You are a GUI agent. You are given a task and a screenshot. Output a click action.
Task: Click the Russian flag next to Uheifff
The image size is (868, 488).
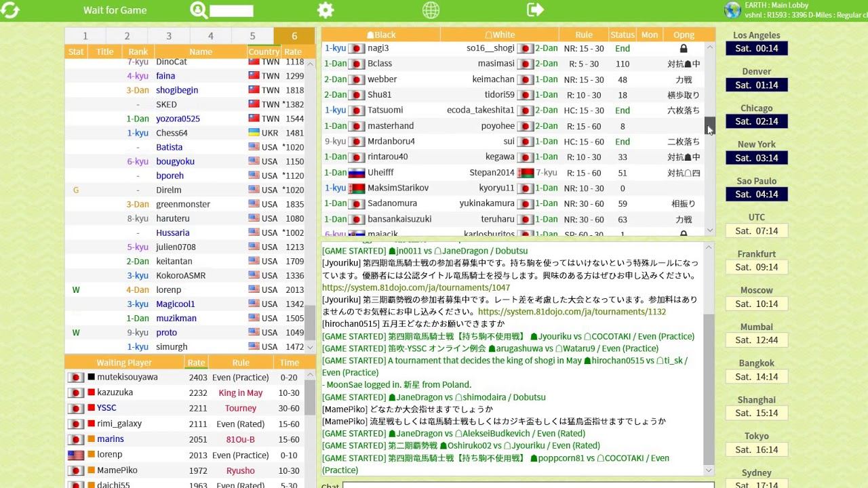point(357,173)
